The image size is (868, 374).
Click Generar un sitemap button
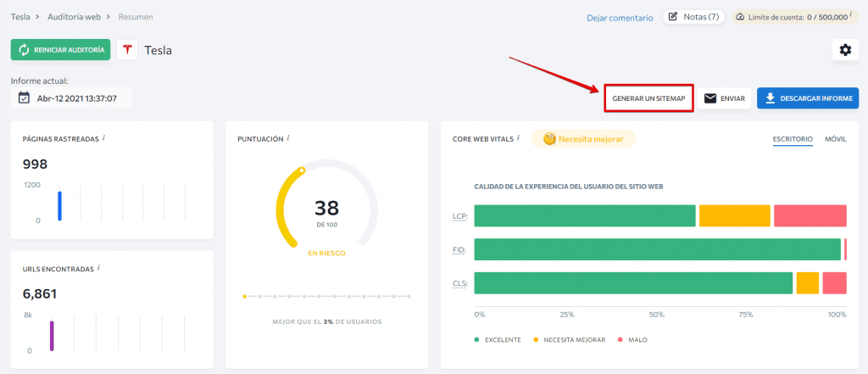(648, 98)
